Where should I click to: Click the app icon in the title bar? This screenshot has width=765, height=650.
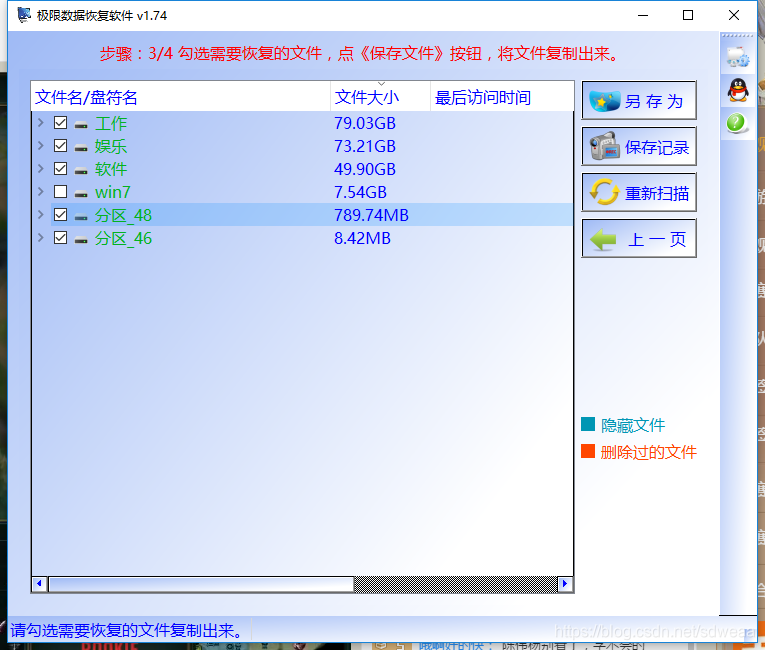point(24,15)
